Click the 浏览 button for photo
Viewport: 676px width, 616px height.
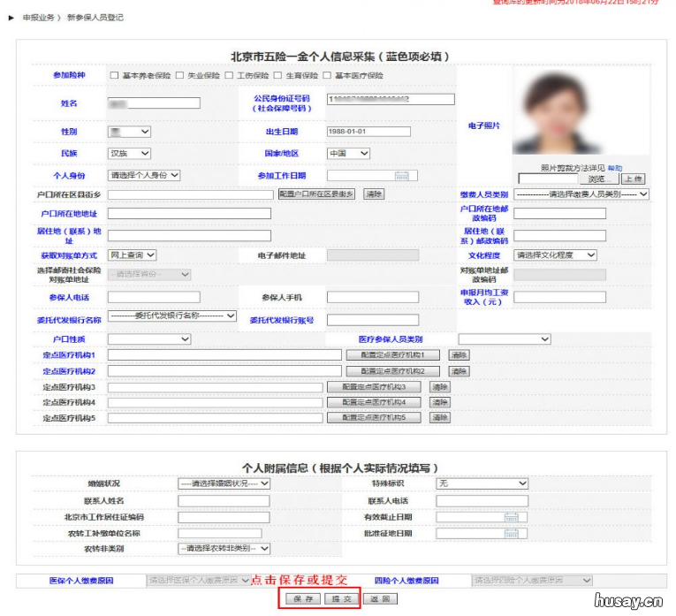point(598,179)
